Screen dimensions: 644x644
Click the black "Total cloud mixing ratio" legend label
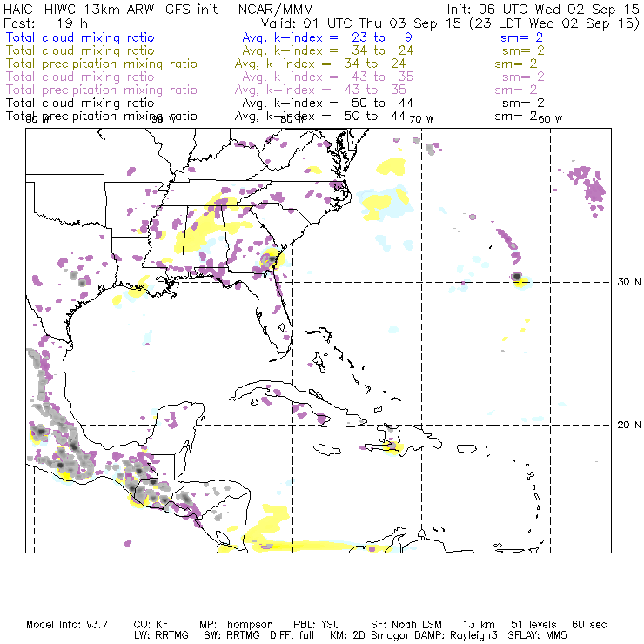coord(80,103)
